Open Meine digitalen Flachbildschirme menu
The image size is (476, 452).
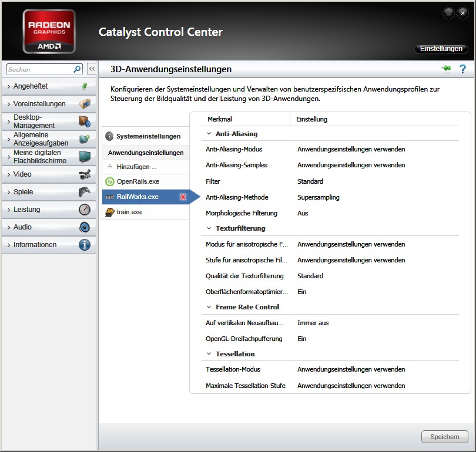[x=49, y=157]
